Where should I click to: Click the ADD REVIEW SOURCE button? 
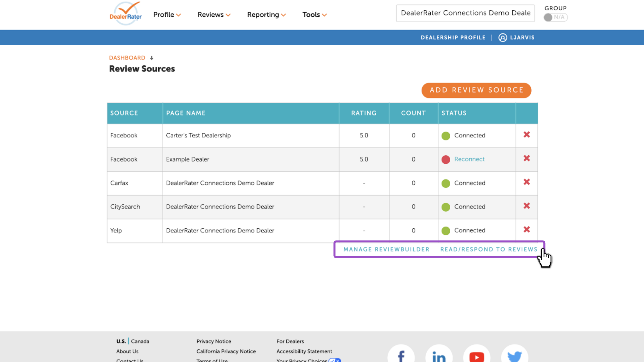coord(476,90)
